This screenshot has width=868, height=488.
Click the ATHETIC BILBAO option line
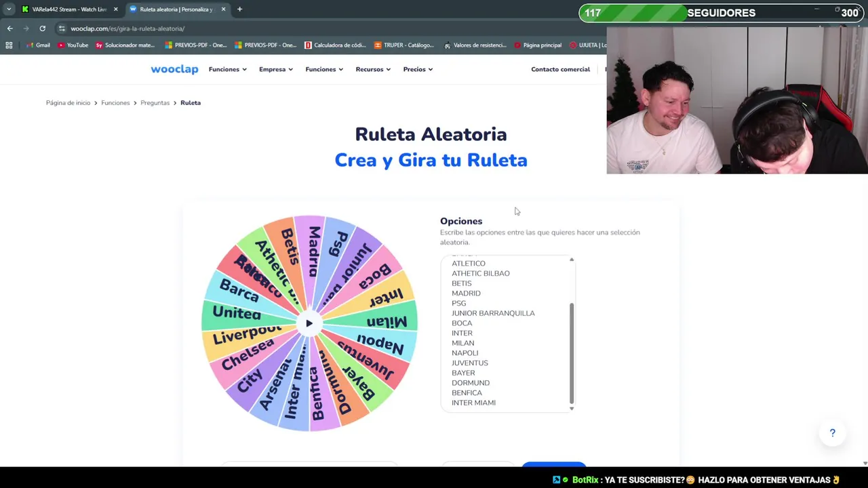tap(481, 274)
